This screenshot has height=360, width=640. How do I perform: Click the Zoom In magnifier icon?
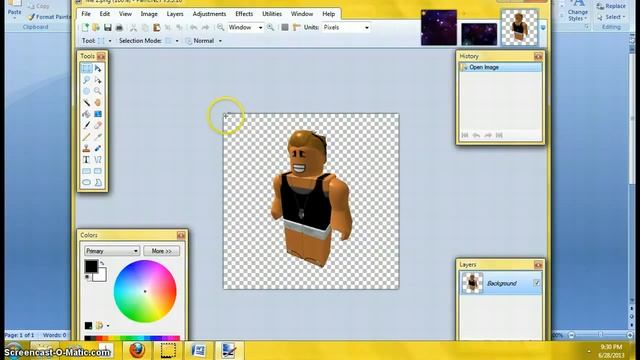point(270,27)
